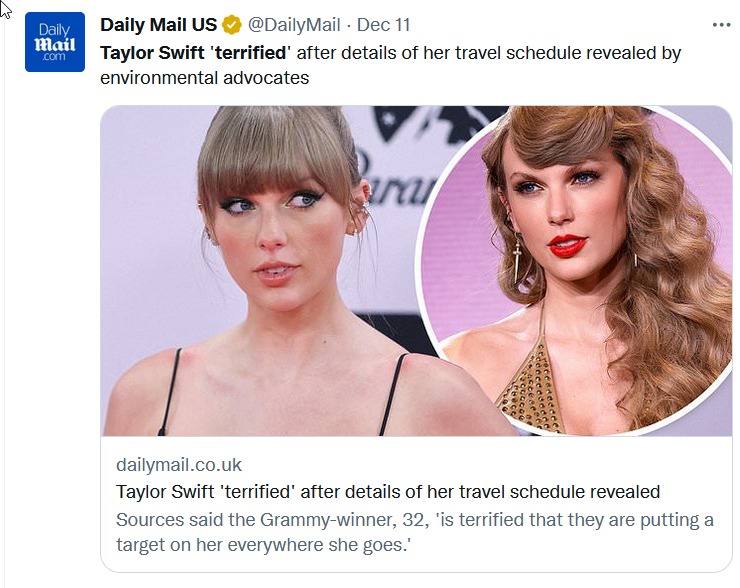Click the Dec 11 timestamp

(x=384, y=25)
